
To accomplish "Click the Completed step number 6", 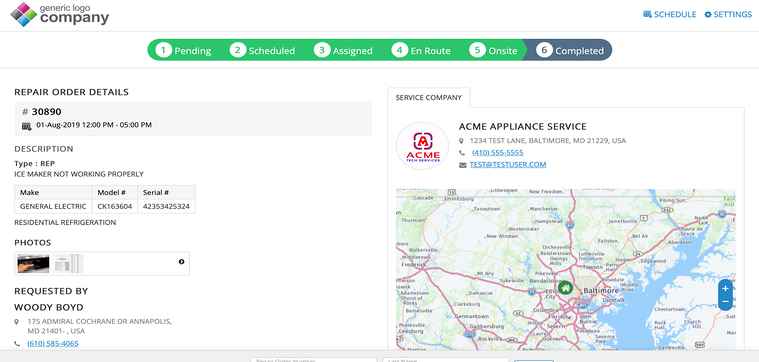I will point(544,50).
